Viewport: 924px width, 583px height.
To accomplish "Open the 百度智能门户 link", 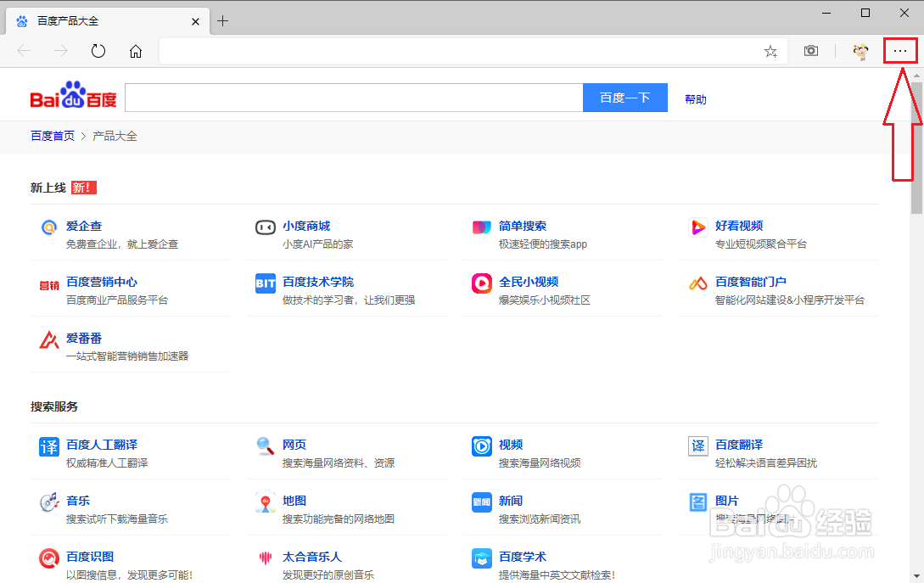I will click(751, 282).
